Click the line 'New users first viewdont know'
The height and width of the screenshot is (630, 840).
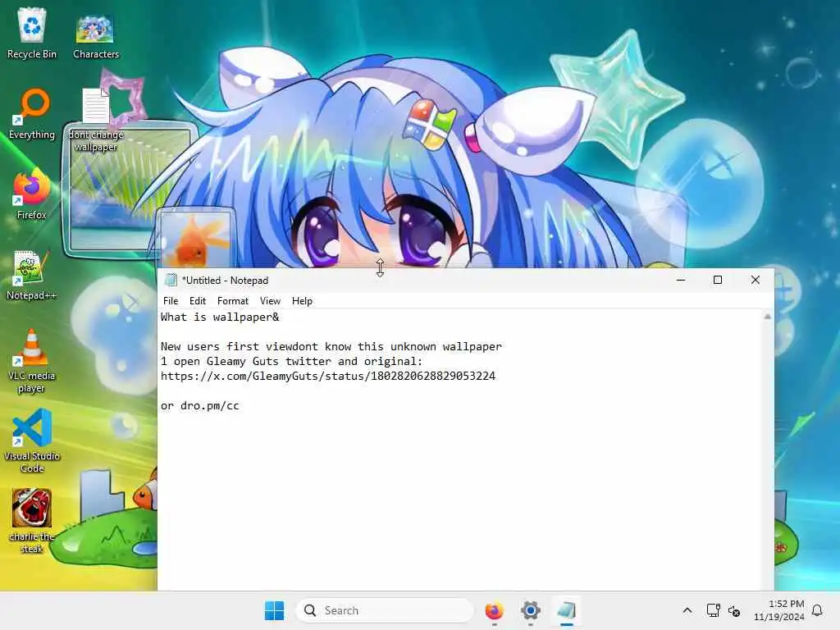coord(331,347)
